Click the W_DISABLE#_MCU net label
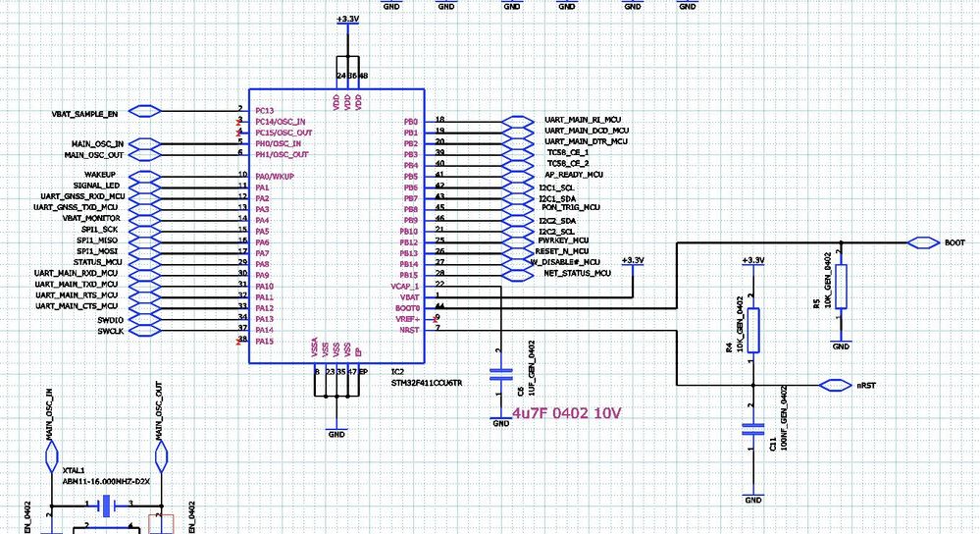Image resolution: width=980 pixels, height=534 pixels. (565, 263)
